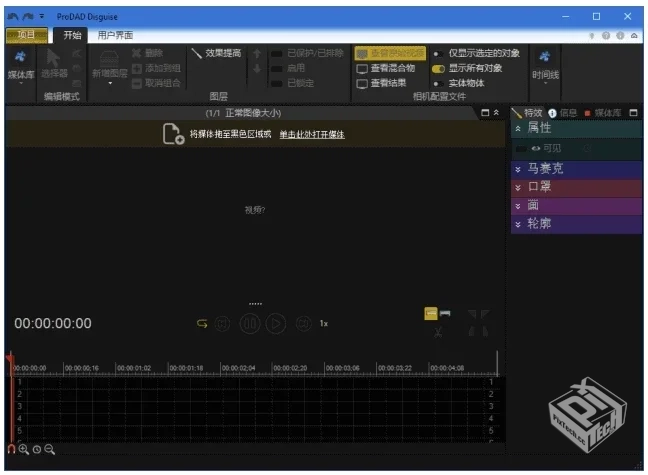Click the add media file icon
Screen dimensions: 648x475
pos(173,134)
